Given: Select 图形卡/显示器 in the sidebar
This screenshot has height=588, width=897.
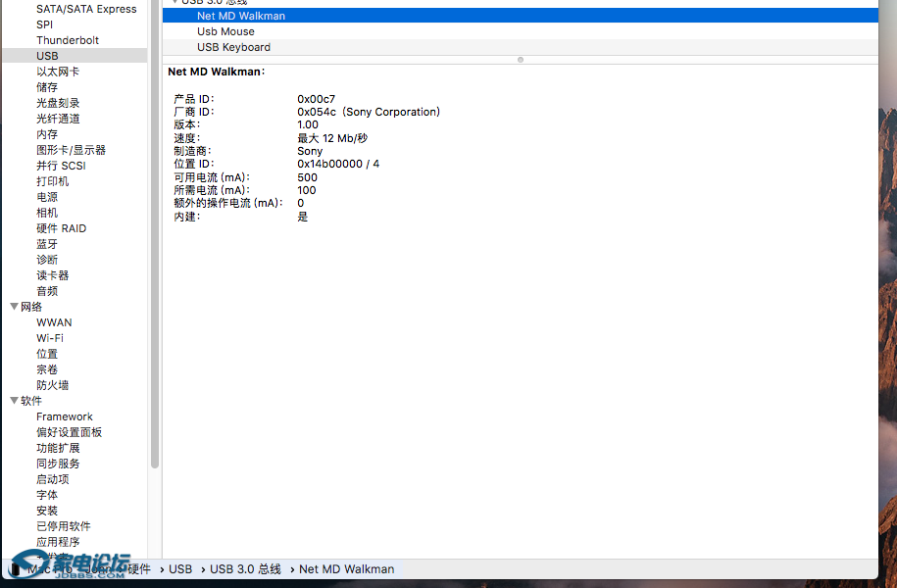Looking at the screenshot, I should tap(71, 150).
